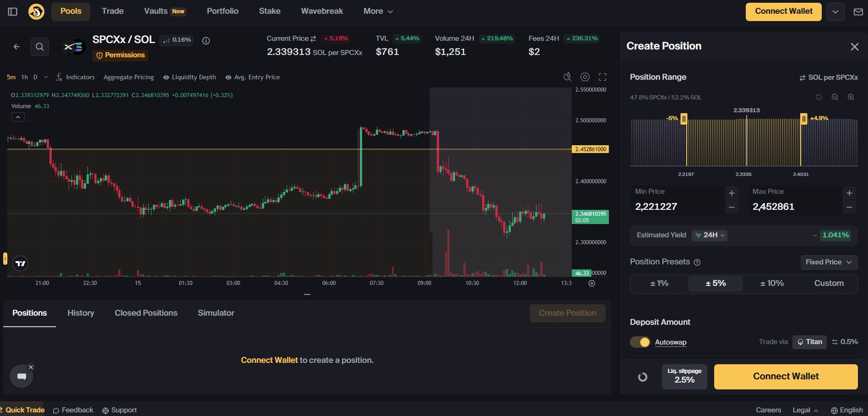The width and height of the screenshot is (868, 416).
Task: Click the top Connect Wallet button
Action: click(x=784, y=12)
